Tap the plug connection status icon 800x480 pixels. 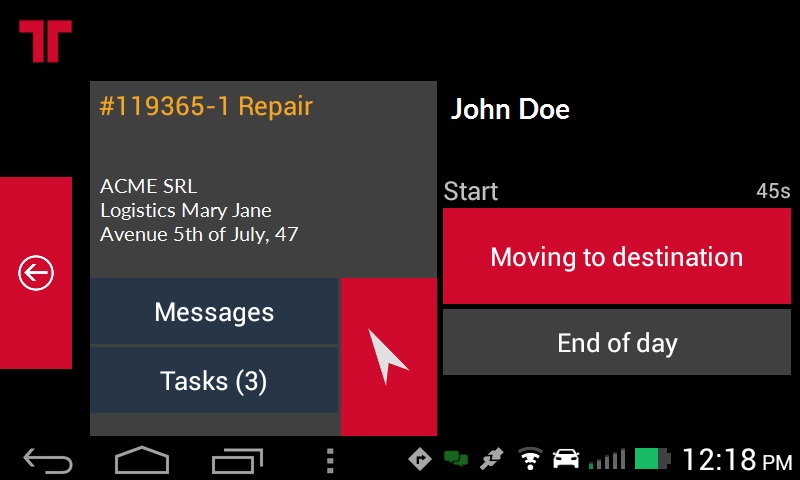click(492, 459)
